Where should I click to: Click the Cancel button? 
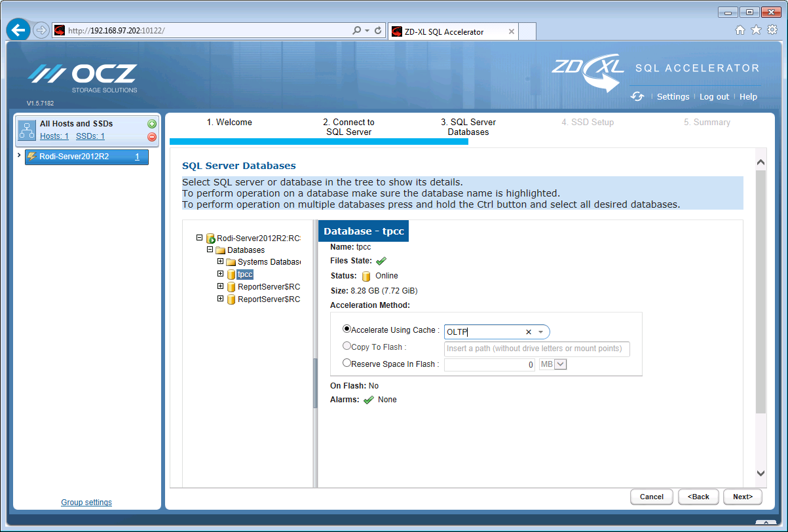[652, 497]
